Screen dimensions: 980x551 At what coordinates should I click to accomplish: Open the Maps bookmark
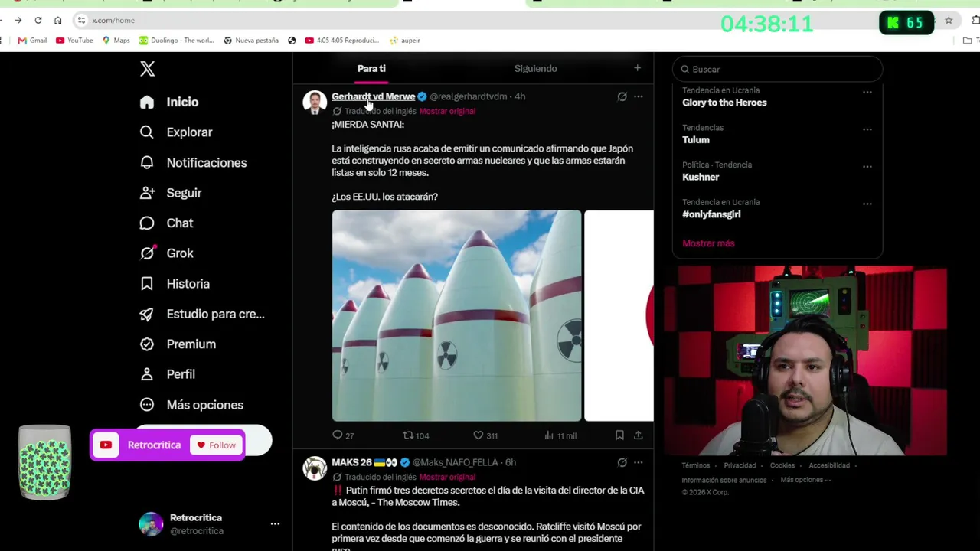pyautogui.click(x=116, y=41)
